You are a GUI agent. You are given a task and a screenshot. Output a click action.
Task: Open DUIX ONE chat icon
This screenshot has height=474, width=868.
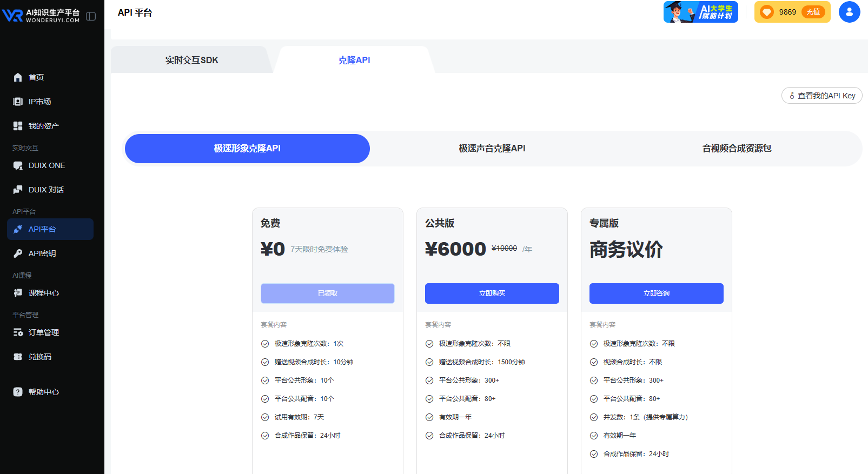(x=18, y=165)
